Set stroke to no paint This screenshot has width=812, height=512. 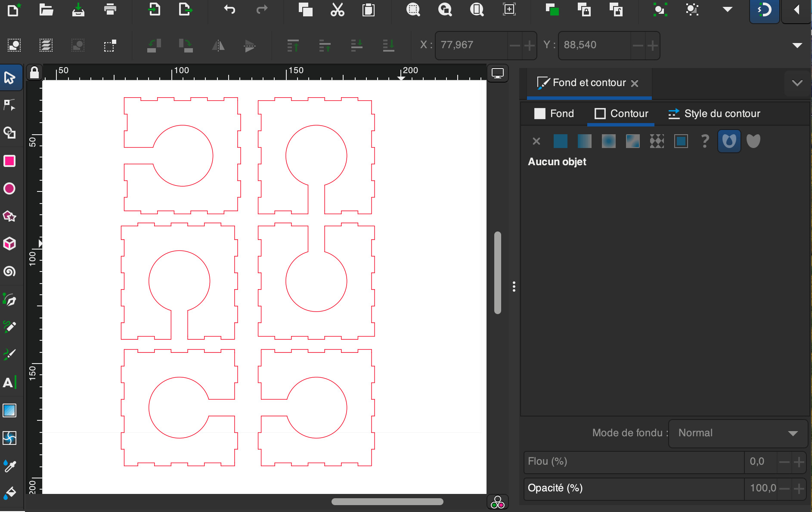click(x=536, y=141)
